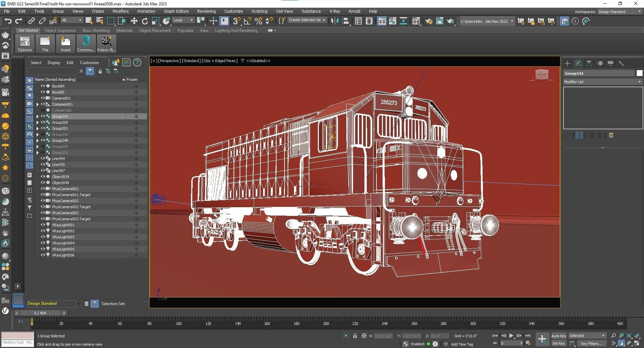Toggle visibility of Group200
644x348 pixels.
[43, 122]
